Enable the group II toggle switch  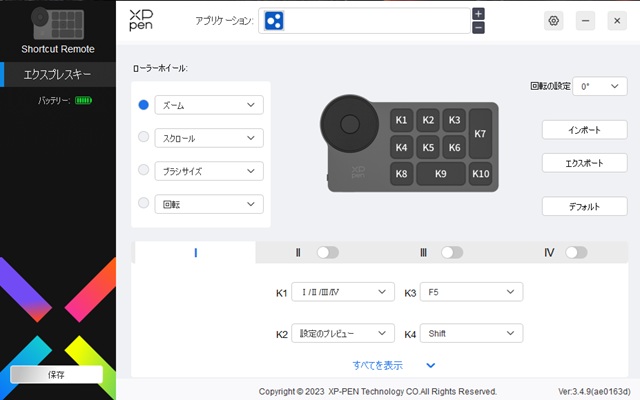coord(327,253)
